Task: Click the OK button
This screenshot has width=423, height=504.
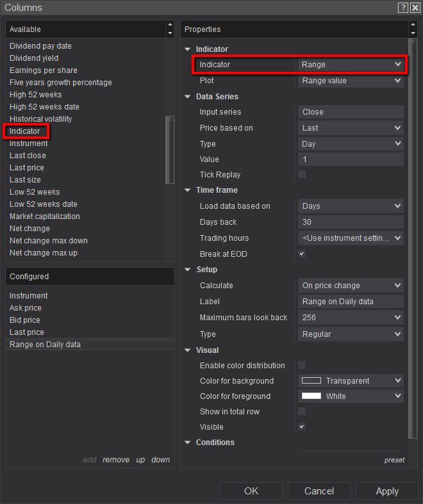Action: (251, 491)
